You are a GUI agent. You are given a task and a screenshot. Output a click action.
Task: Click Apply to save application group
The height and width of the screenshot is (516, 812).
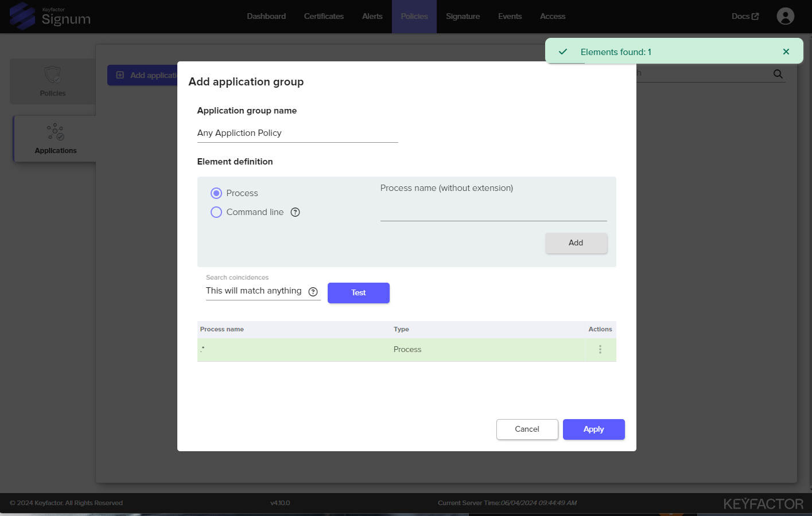(x=593, y=429)
